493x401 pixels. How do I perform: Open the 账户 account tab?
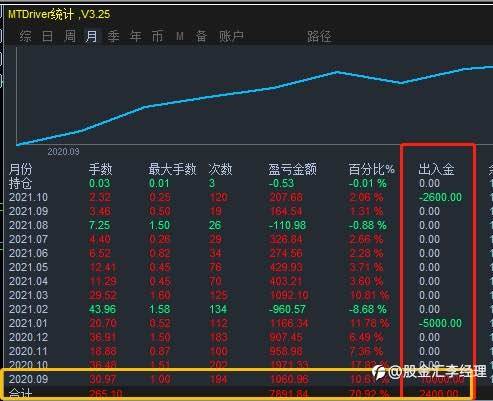(231, 36)
